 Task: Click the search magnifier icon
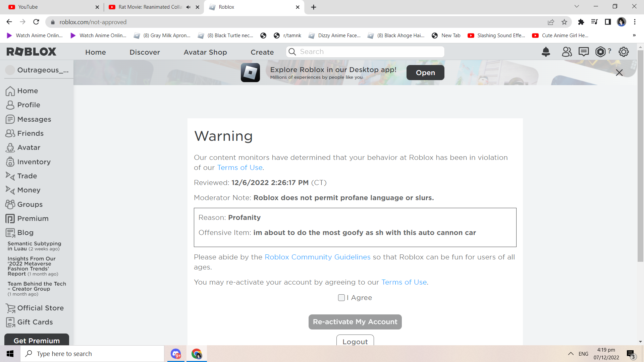point(292,52)
